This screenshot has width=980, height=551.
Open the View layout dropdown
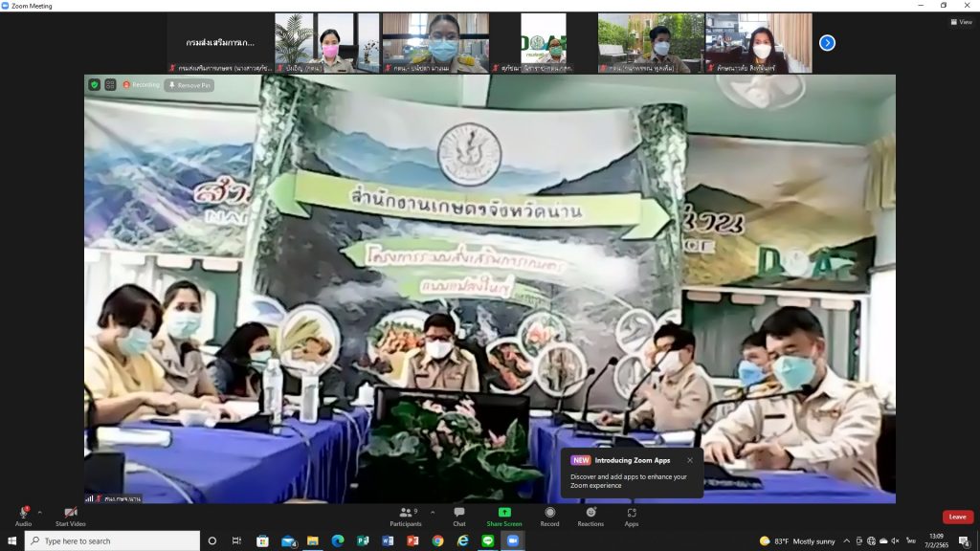pos(961,22)
